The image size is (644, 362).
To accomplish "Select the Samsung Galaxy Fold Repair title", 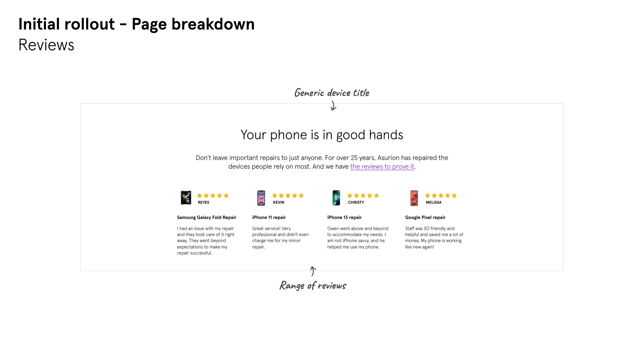I will (207, 218).
